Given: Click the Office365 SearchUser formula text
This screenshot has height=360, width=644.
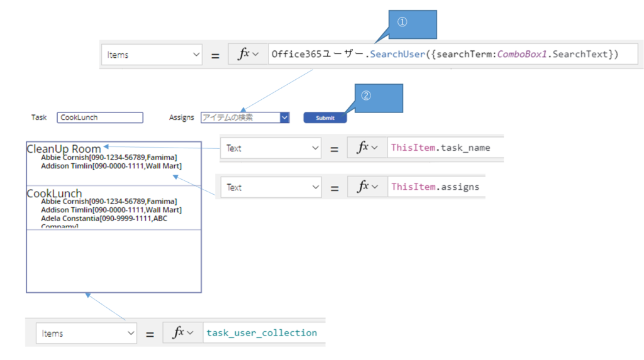Looking at the screenshot, I should coord(445,55).
